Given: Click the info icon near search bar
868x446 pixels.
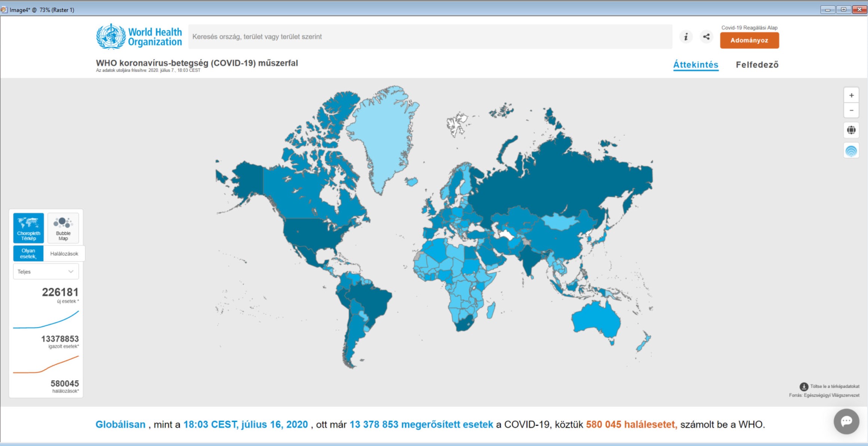Looking at the screenshot, I should point(686,37).
